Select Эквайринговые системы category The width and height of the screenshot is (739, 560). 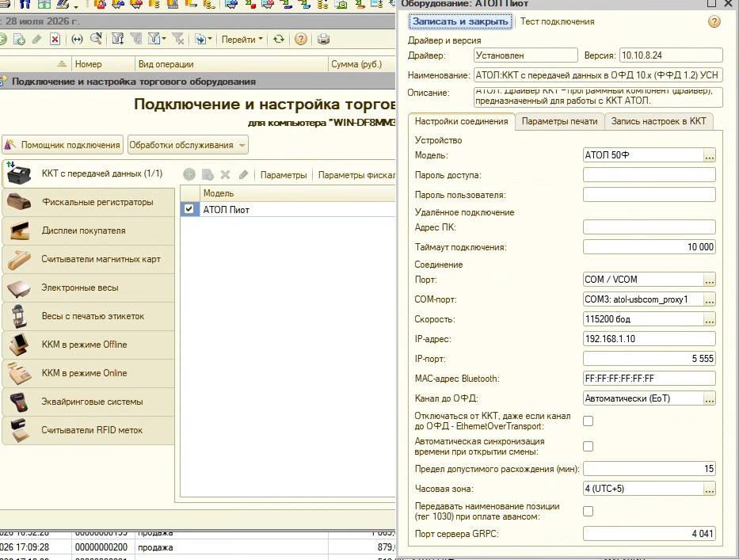[89, 402]
